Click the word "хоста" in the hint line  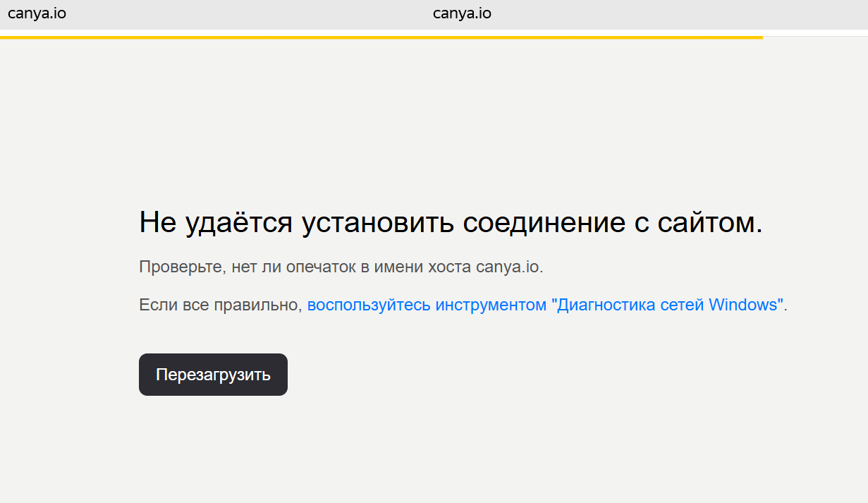pyautogui.click(x=451, y=267)
